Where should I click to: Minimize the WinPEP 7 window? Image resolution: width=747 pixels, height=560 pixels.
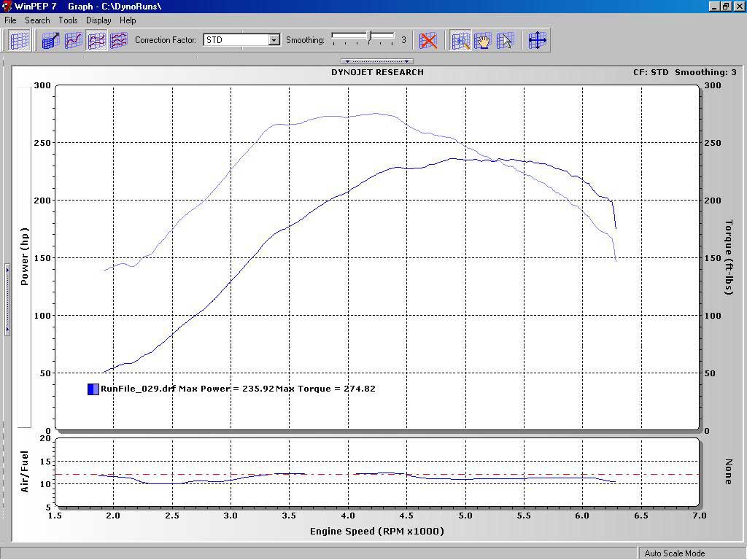(x=714, y=7)
